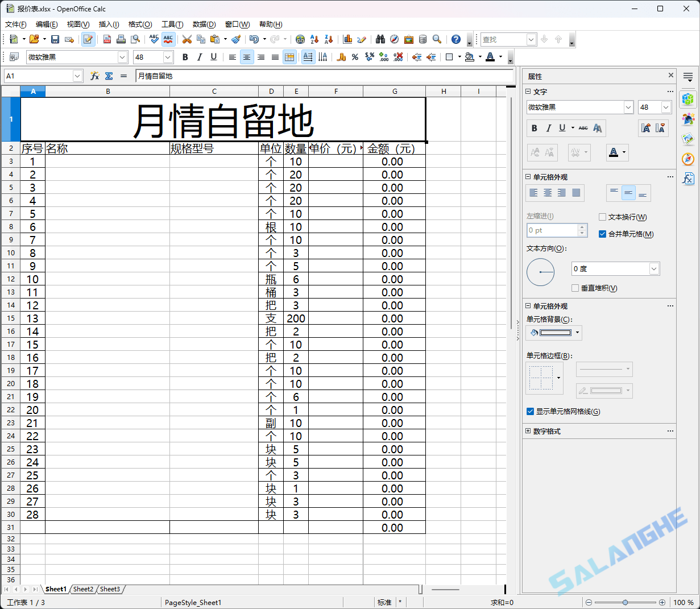The width and height of the screenshot is (700, 609).
Task: Click the Sum (Σ) button on the formula bar
Action: [108, 76]
